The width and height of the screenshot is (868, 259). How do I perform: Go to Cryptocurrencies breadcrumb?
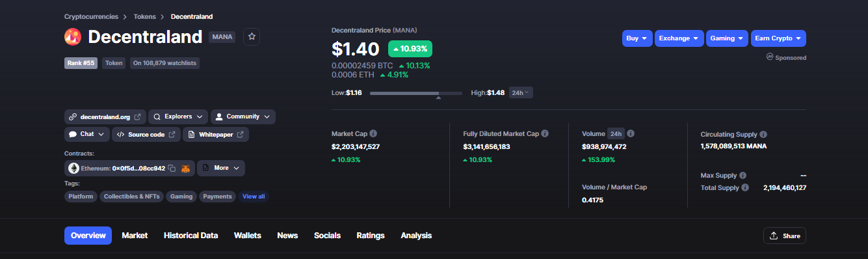(x=92, y=16)
